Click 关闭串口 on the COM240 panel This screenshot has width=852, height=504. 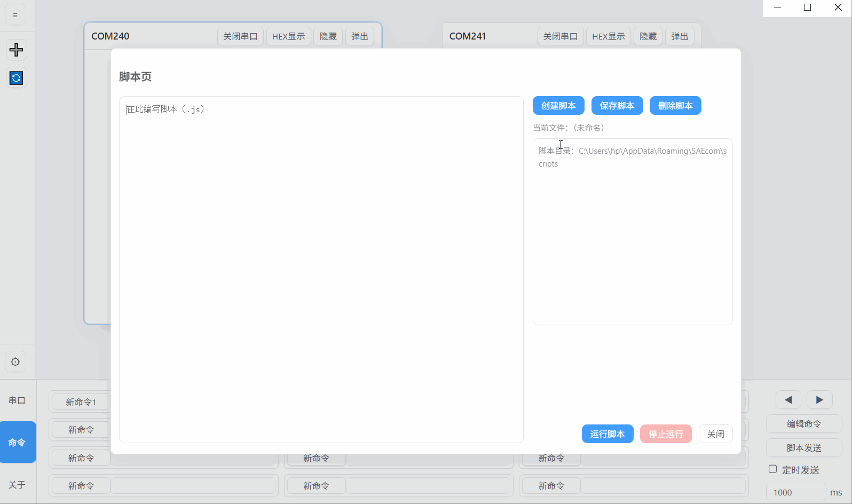[x=240, y=36]
